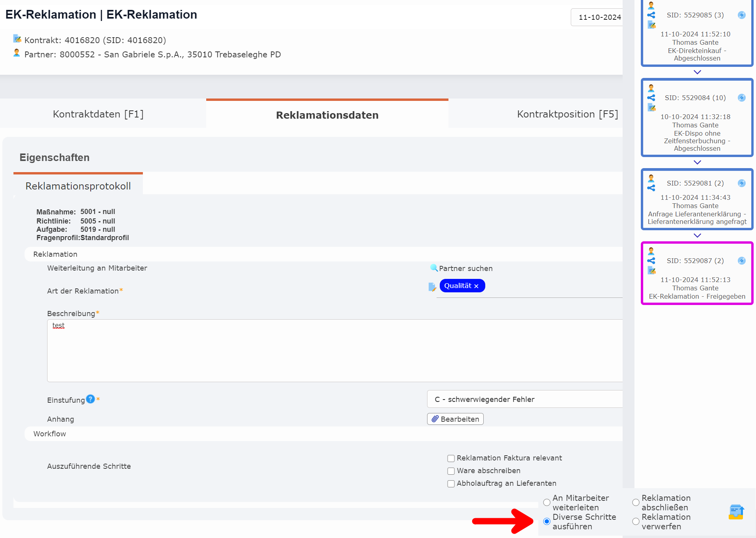Screen dimensions: 756x538
Task: Expand the chevron below card SID 5529081
Action: 697,235
